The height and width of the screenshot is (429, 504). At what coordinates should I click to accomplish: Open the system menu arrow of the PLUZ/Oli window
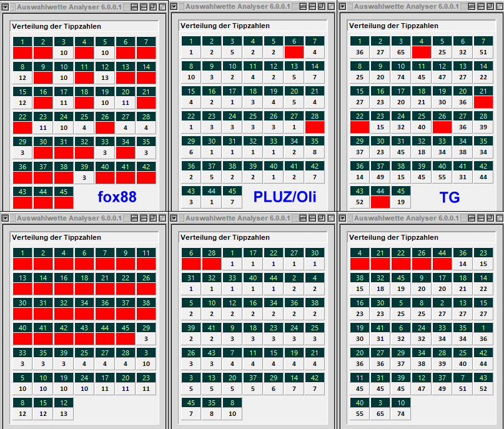[174, 6]
